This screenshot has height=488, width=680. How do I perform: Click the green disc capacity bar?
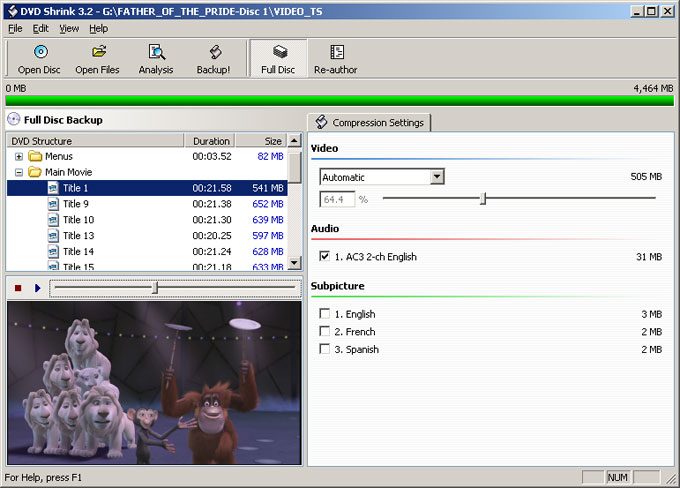340,101
